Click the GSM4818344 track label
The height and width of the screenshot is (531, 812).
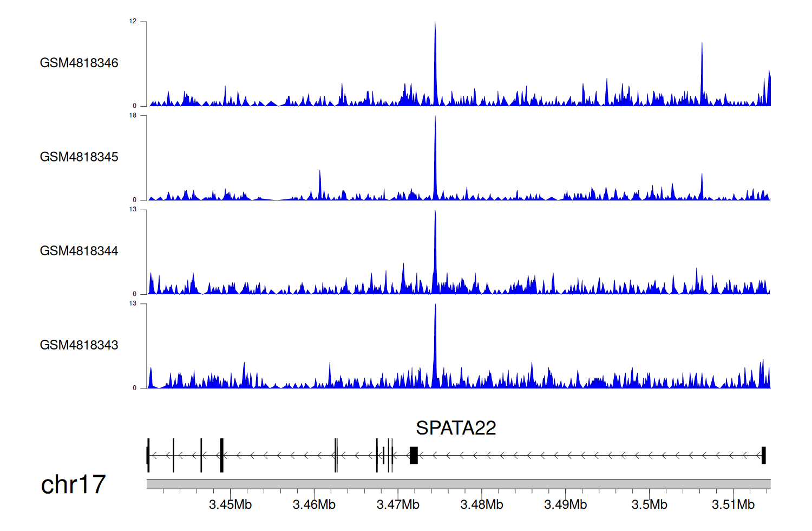pos(79,251)
